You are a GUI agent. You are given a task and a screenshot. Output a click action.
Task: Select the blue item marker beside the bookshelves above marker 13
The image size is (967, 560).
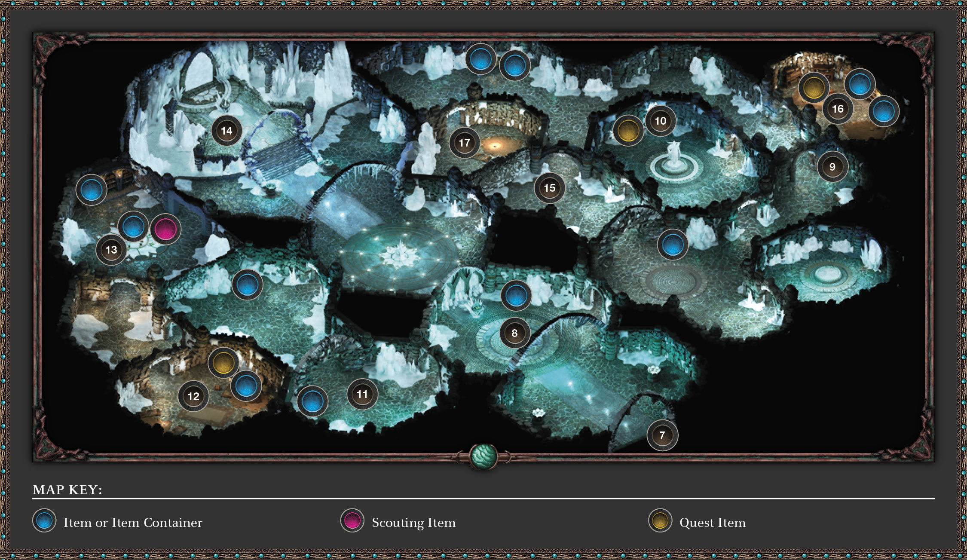tap(92, 190)
